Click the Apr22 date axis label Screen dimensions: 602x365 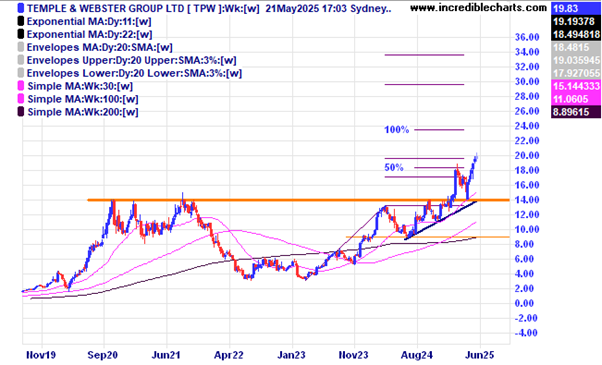click(x=229, y=355)
